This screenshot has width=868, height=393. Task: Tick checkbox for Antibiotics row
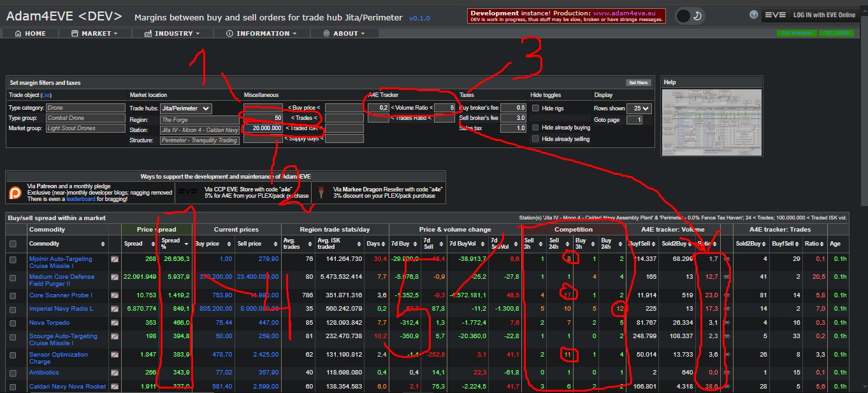pyautogui.click(x=13, y=373)
